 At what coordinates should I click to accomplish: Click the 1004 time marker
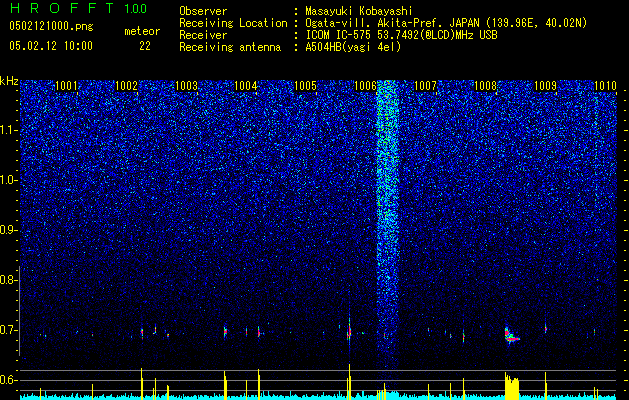246,86
